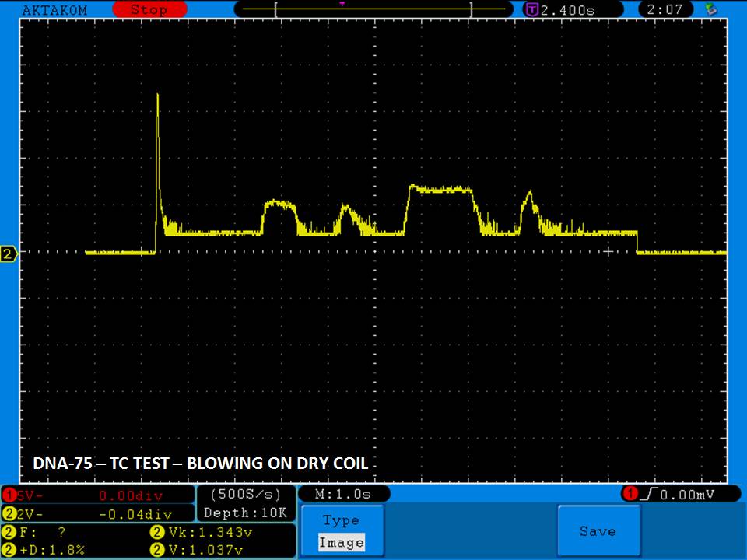The width and height of the screenshot is (747, 560).
Task: Click the AKTAKOM brand label
Action: point(54,10)
